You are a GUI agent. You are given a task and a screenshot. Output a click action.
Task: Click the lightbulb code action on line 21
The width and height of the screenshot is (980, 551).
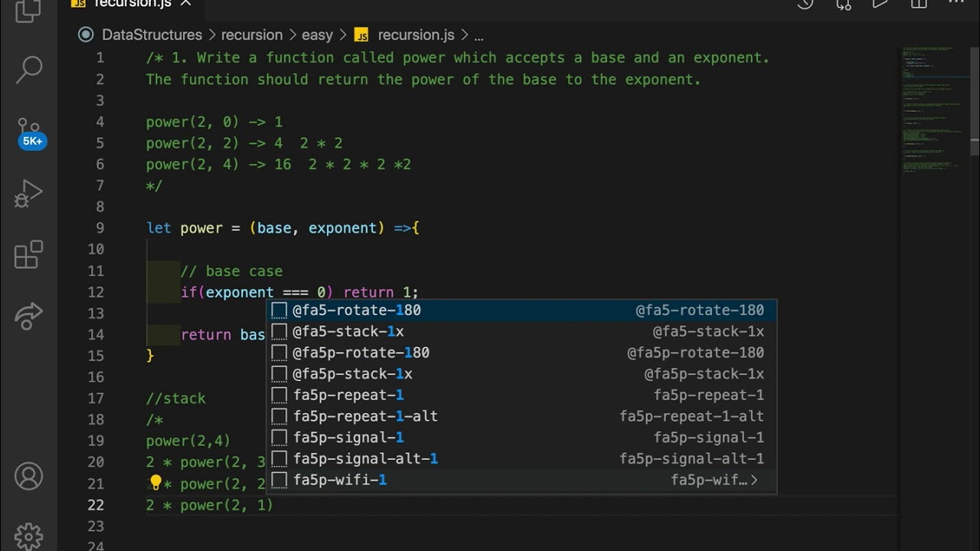[x=155, y=483]
